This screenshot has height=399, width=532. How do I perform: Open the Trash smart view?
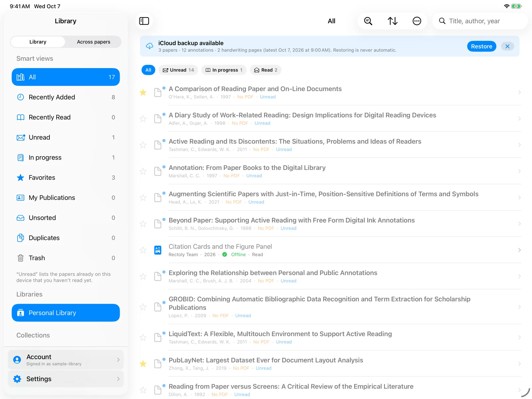[66, 258]
